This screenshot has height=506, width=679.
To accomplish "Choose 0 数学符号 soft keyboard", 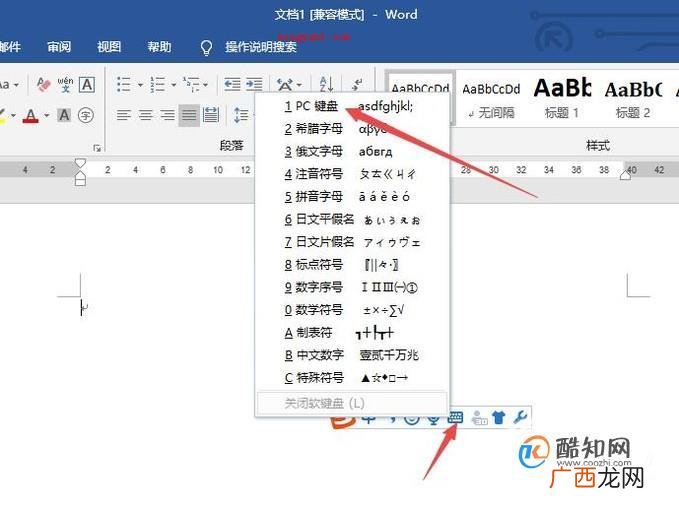I will [x=353, y=310].
